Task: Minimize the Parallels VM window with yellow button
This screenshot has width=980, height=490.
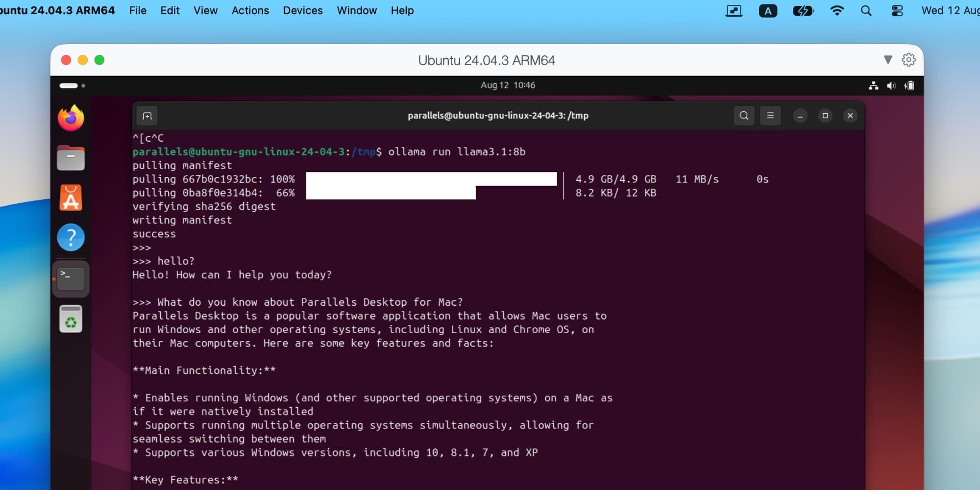Action: [83, 60]
